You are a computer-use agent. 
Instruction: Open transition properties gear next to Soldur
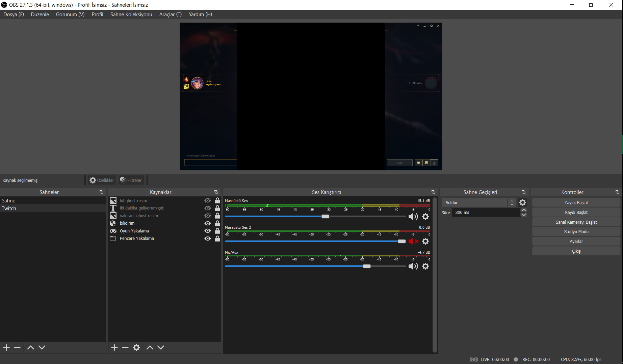523,202
